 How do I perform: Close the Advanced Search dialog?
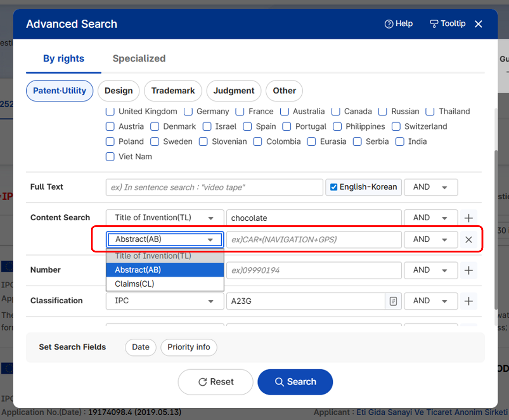[478, 24]
